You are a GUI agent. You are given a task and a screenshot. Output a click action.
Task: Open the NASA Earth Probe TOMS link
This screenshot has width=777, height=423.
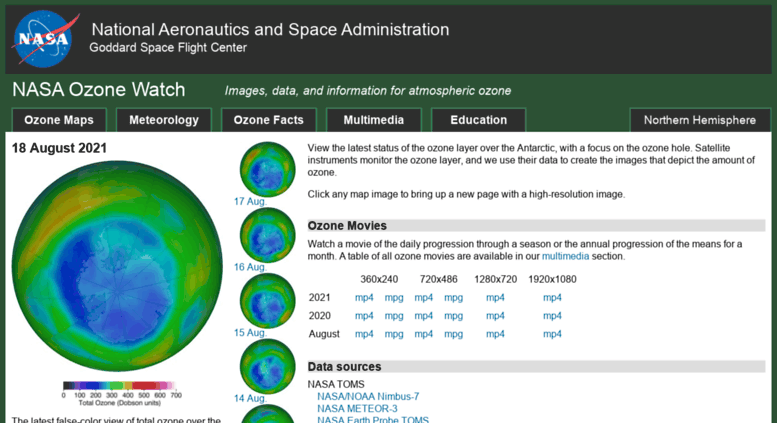point(373,420)
